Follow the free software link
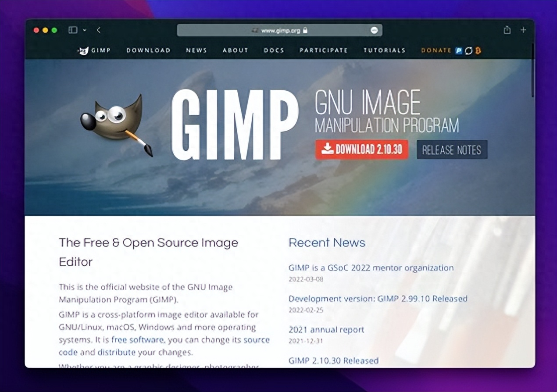 click(x=137, y=339)
